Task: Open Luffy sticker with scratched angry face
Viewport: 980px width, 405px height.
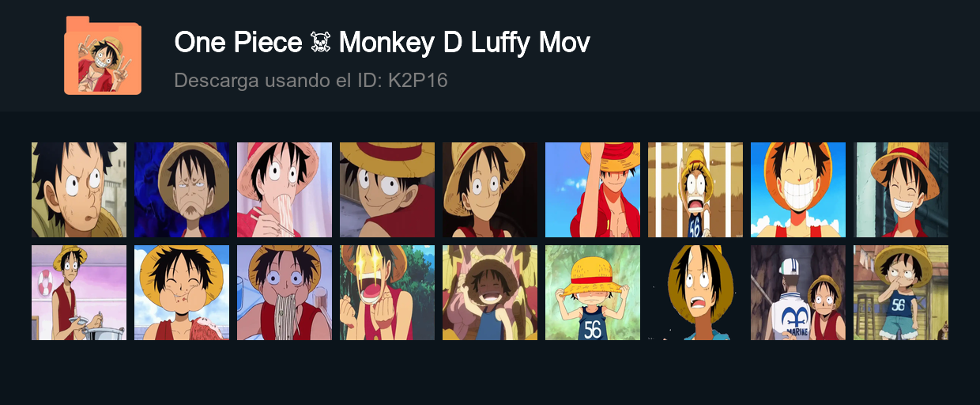Action: click(79, 190)
